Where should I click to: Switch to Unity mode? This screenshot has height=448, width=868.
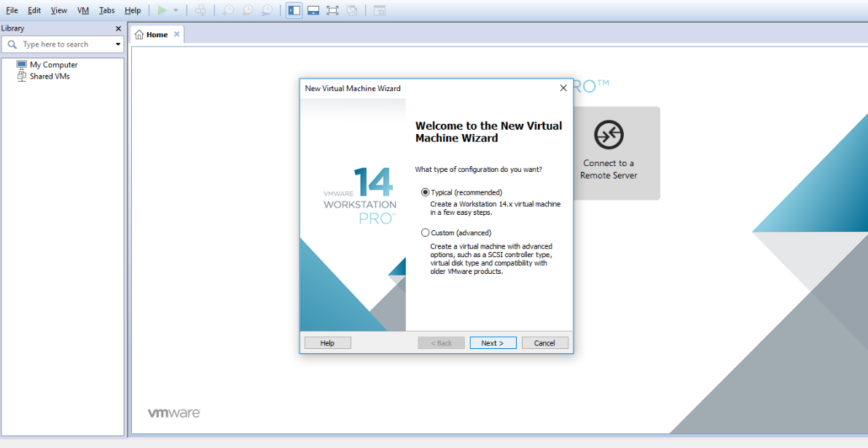(352, 10)
